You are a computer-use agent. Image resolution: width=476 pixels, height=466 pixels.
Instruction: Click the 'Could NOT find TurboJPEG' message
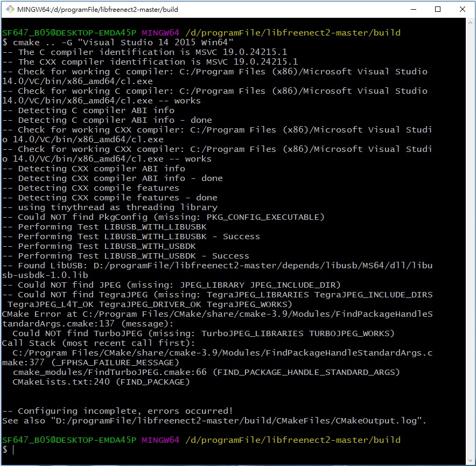[203, 333]
